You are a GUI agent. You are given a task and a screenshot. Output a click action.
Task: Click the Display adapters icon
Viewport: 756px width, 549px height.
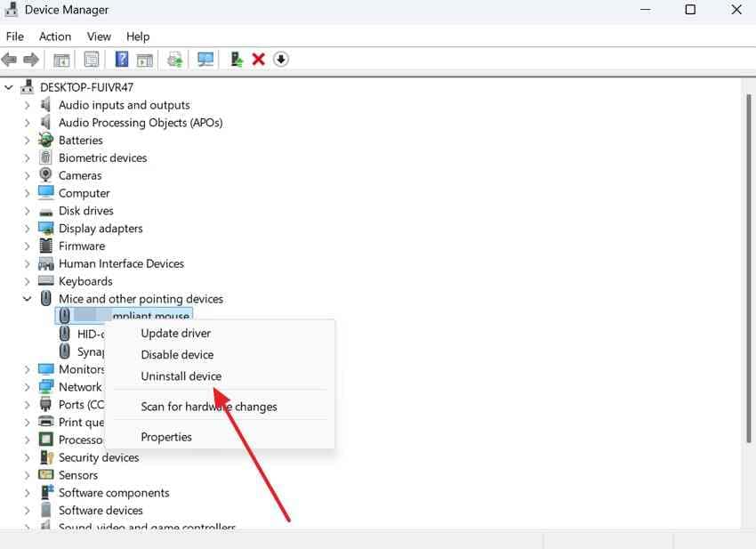pyautogui.click(x=45, y=228)
